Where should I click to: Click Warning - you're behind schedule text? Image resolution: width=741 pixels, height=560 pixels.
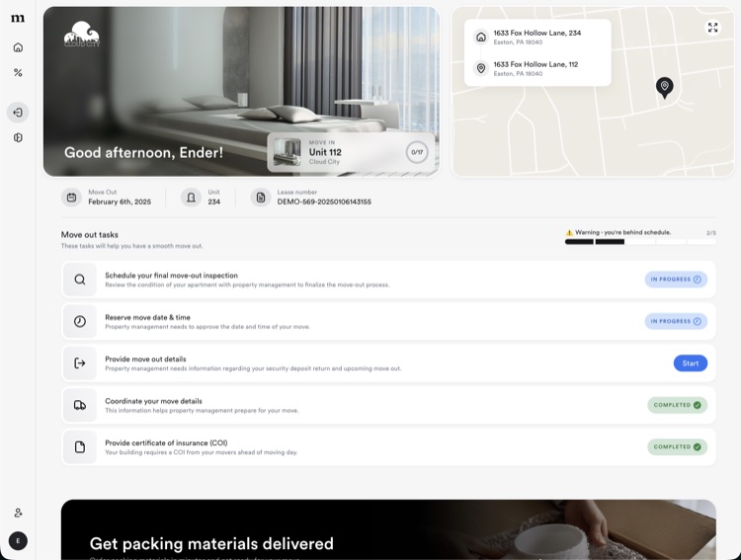pyautogui.click(x=622, y=232)
